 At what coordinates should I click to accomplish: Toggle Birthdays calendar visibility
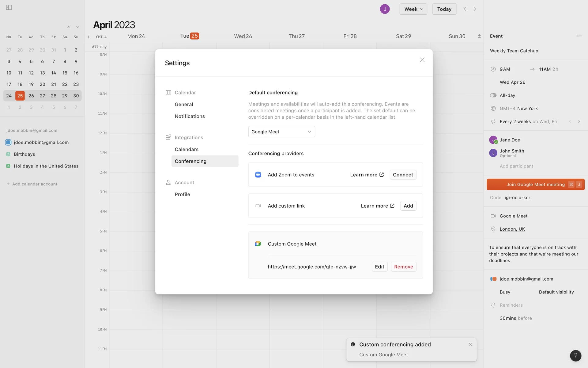tap(8, 154)
